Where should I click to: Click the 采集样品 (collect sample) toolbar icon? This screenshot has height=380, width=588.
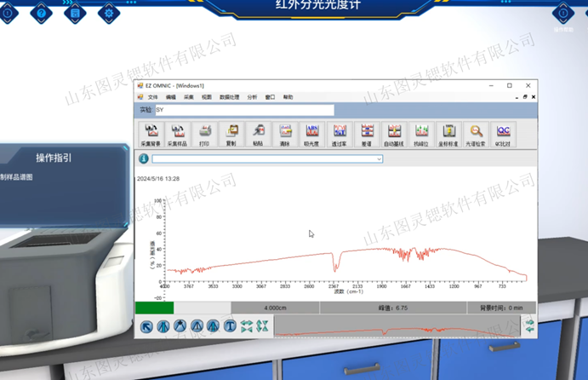[177, 134]
